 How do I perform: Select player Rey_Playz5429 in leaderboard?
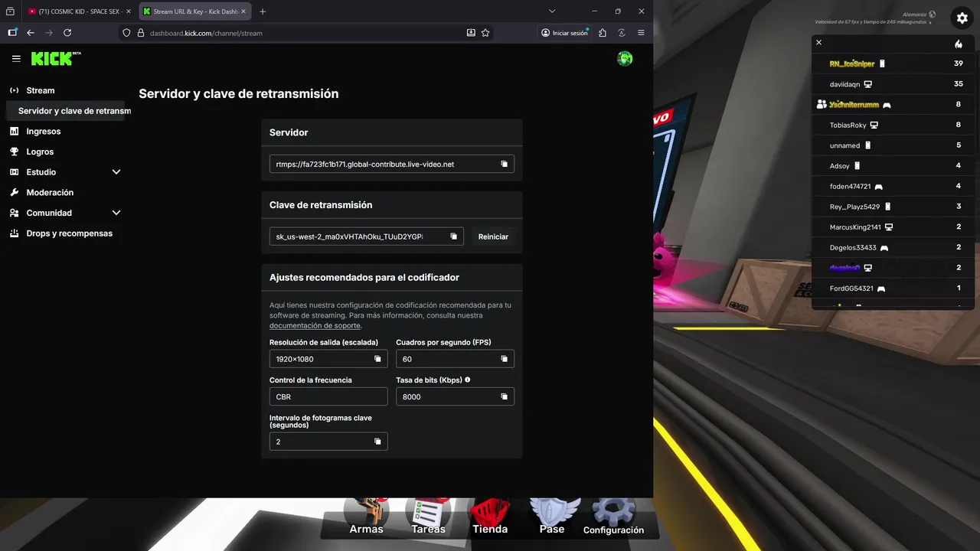(x=892, y=207)
